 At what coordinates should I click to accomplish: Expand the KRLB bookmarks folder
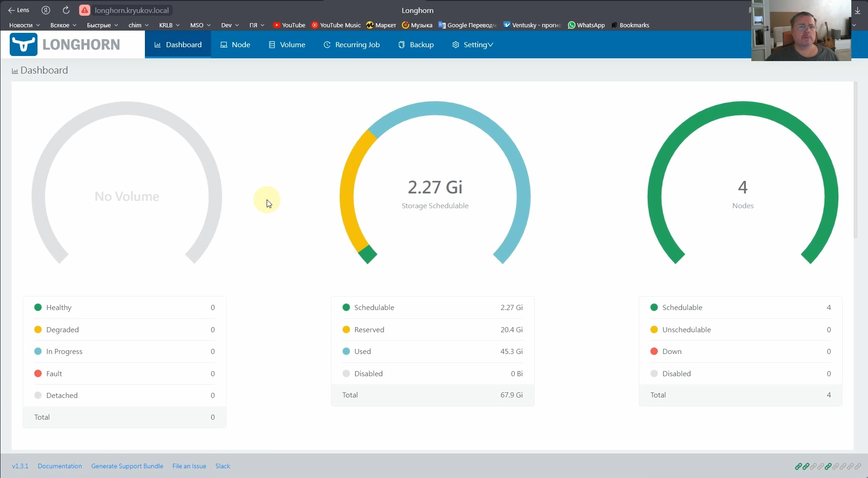(x=169, y=25)
